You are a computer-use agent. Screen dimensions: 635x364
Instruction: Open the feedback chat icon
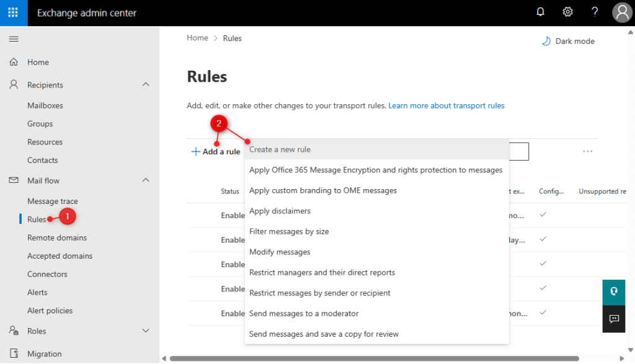click(x=614, y=319)
